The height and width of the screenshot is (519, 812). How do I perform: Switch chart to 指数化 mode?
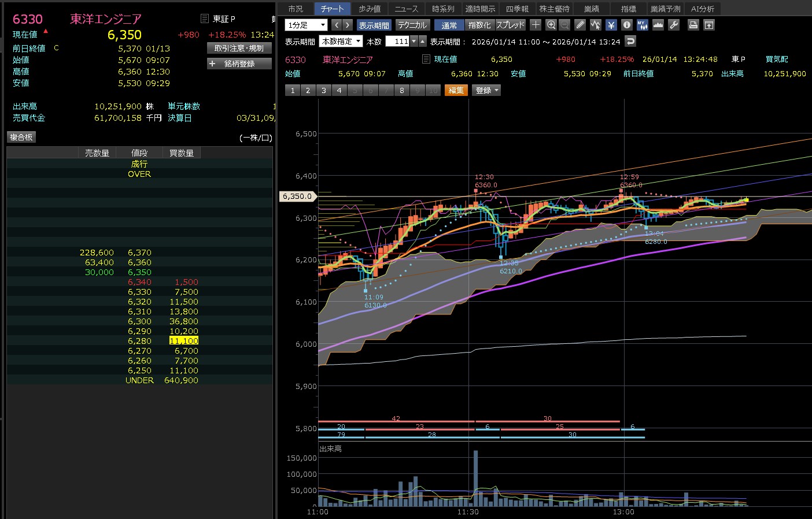pos(479,25)
